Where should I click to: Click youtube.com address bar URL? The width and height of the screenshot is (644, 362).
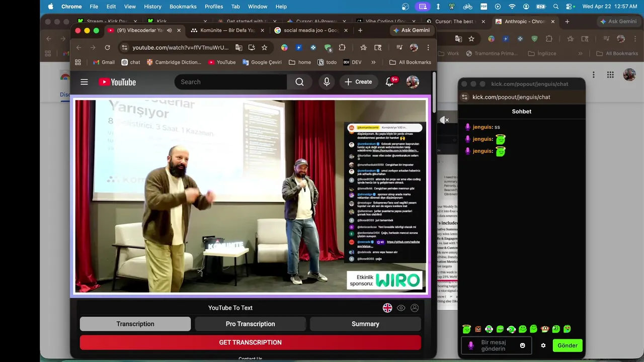pos(180,47)
